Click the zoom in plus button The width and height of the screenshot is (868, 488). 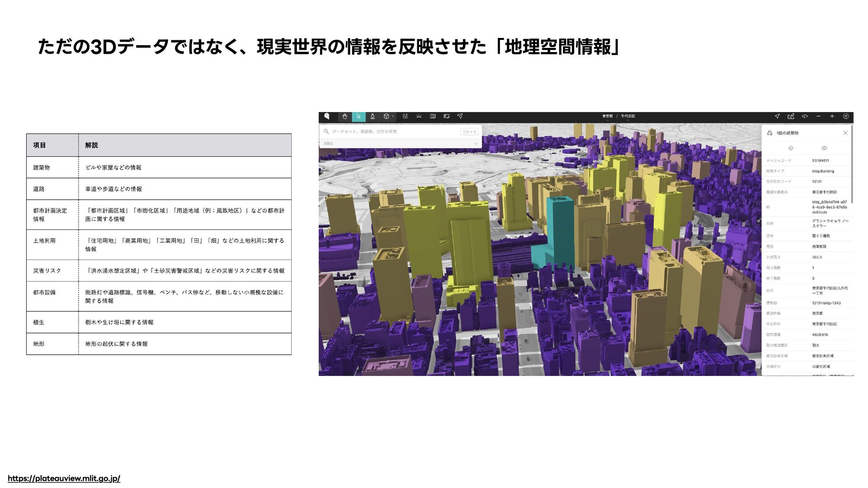click(x=832, y=117)
